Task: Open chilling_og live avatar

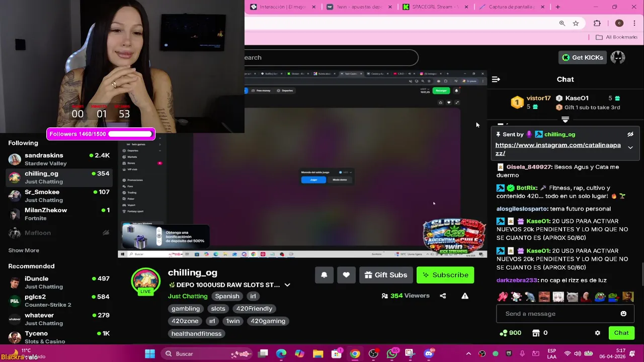Action: (145, 282)
